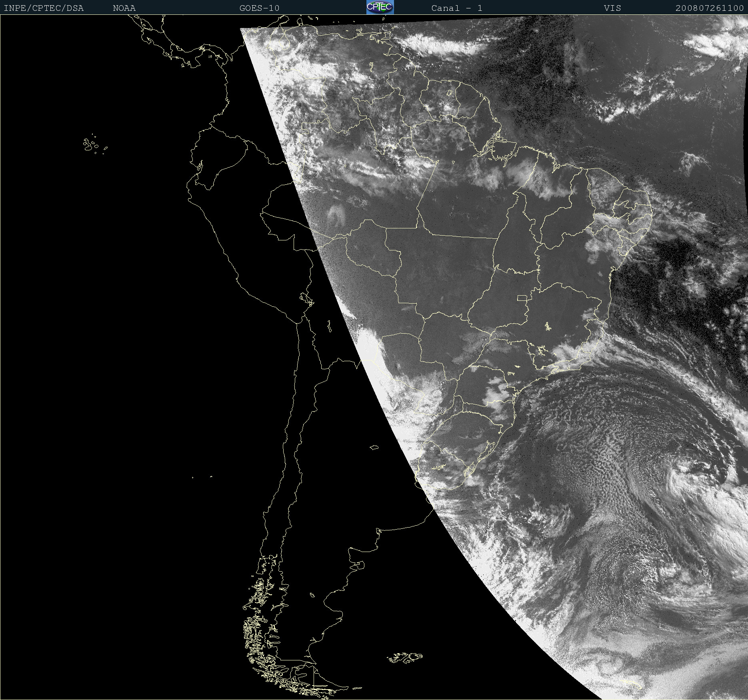
Task: Click the 'Canal - 1' channel label
Action: [457, 8]
